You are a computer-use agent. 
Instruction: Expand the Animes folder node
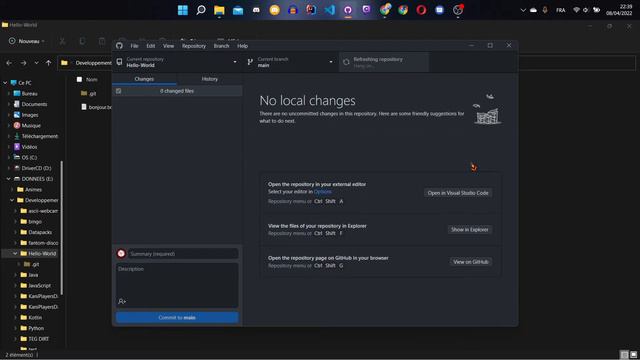pos(12,189)
